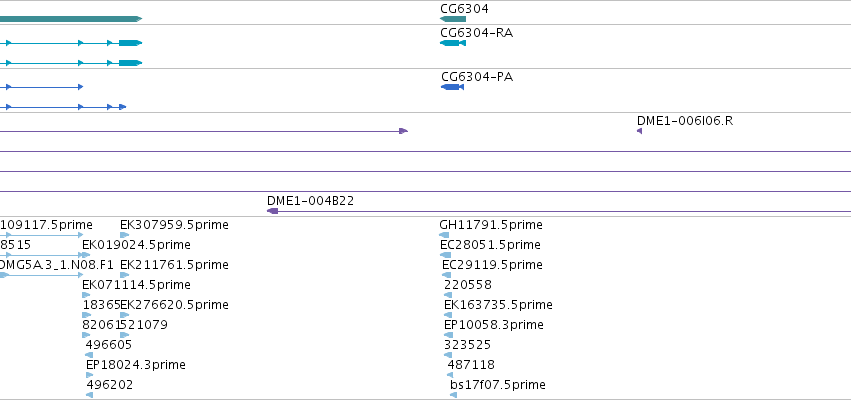Click the EP18024.3prime arrow glyph
Image resolution: width=851 pixels, height=400 pixels.
tap(90, 375)
